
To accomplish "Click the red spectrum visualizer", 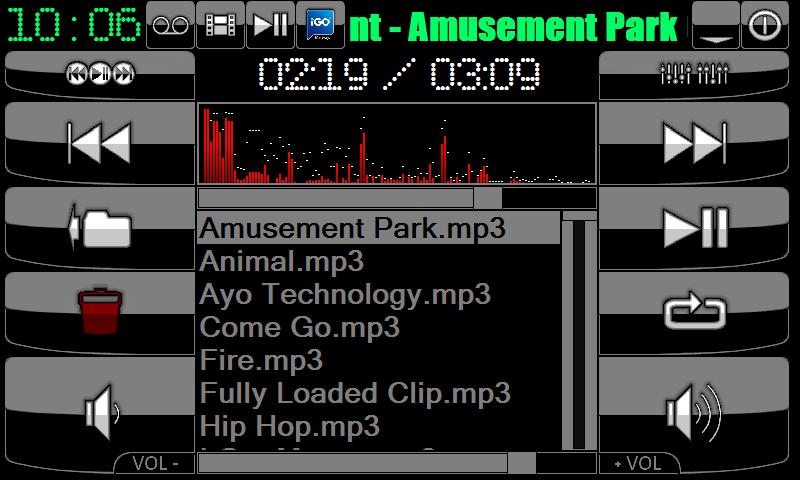I will tap(397, 143).
